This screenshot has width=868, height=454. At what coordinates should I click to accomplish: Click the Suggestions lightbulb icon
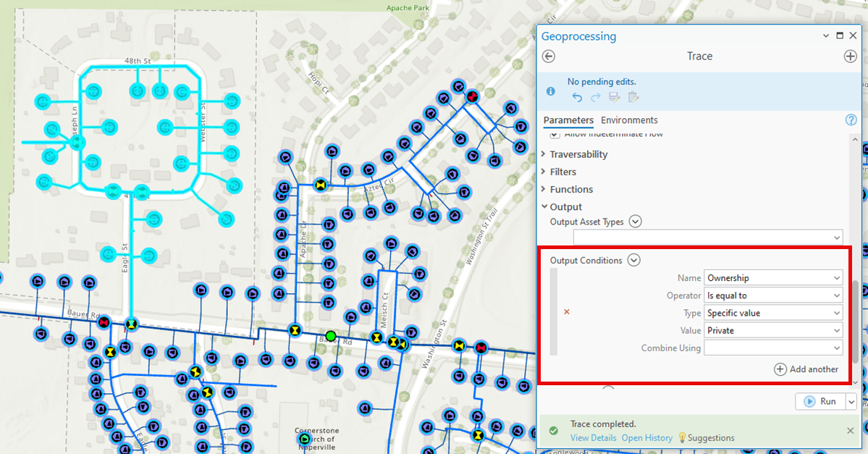tap(682, 437)
